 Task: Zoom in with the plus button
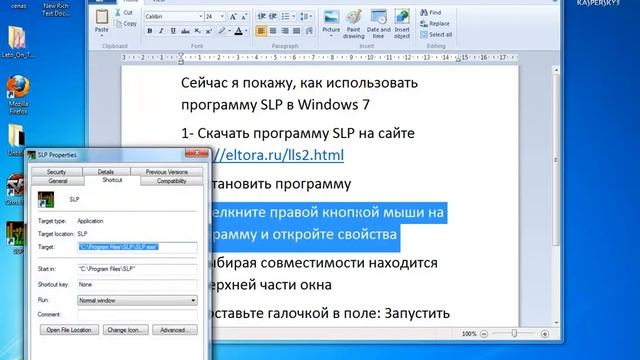pos(544,334)
